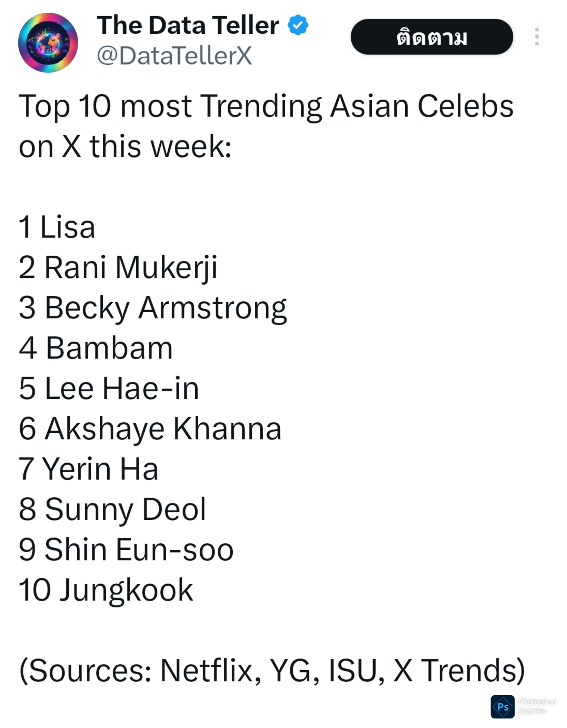Open The Data Teller profile avatar
The width and height of the screenshot is (567, 728).
point(48,43)
